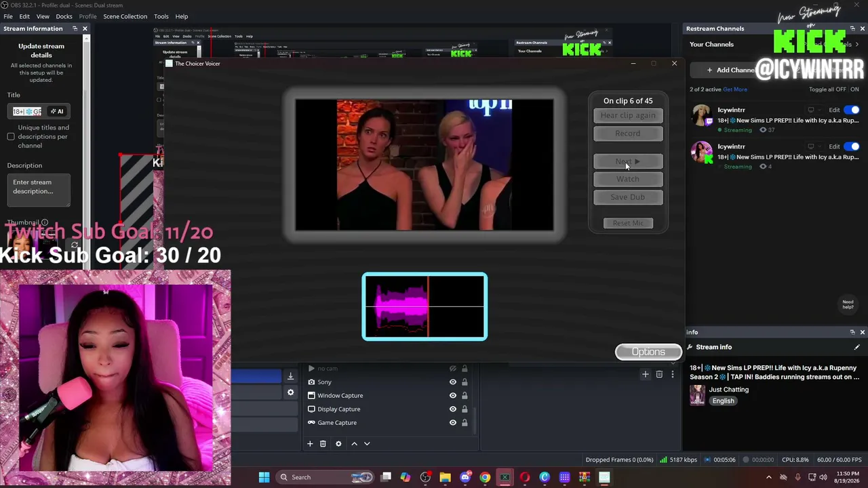
Task: Click the Just Chatting category
Action: coord(729,390)
